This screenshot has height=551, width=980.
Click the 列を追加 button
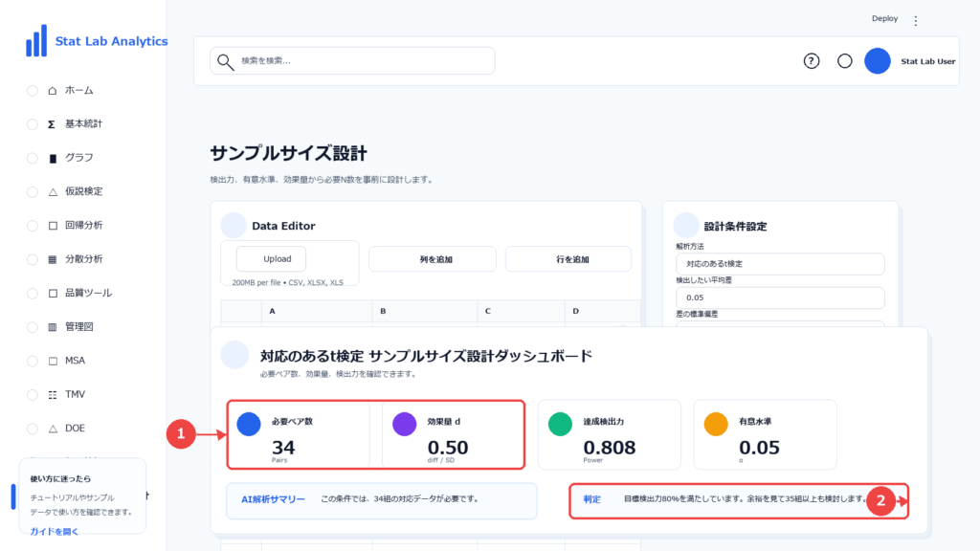(x=433, y=259)
